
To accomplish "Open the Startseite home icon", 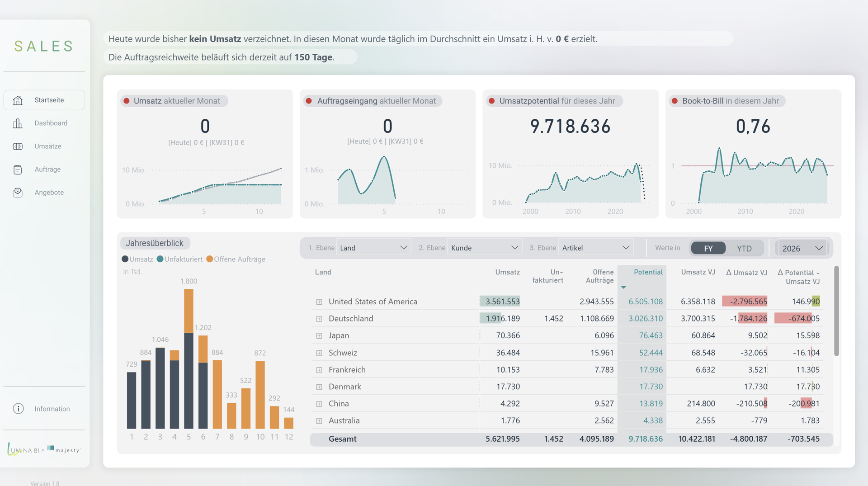I will 18,100.
